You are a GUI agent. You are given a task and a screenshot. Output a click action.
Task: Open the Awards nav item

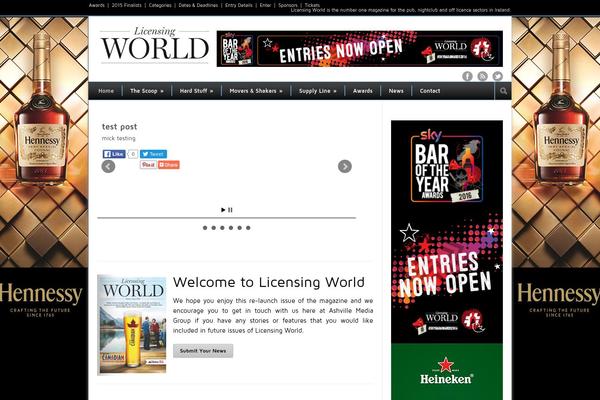pyautogui.click(x=363, y=91)
